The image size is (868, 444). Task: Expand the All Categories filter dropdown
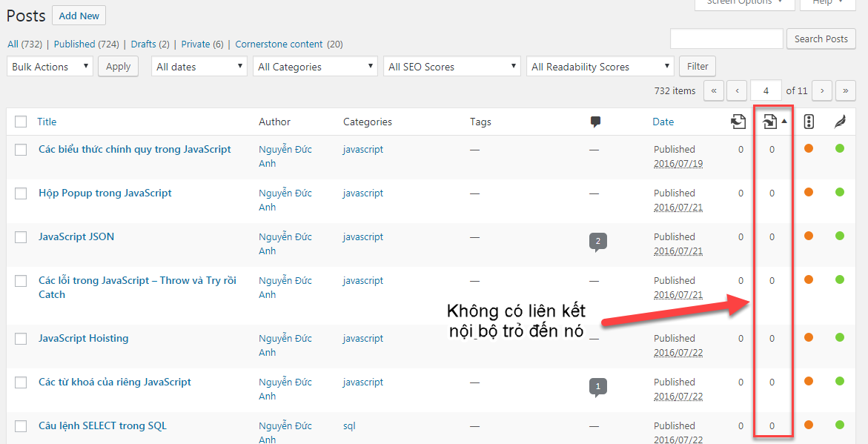[x=315, y=67]
